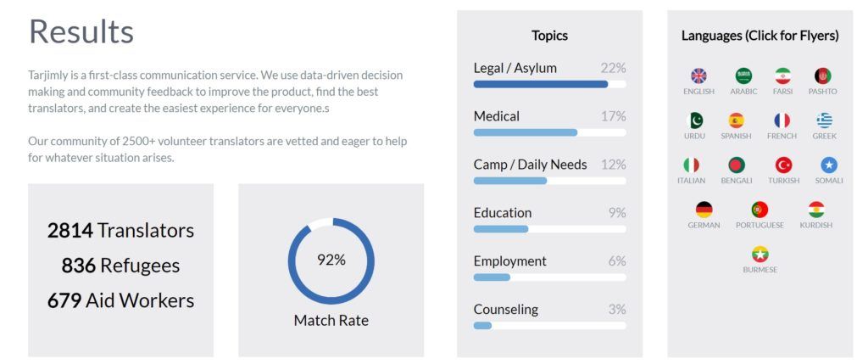Click the 92% Match Rate circle
The height and width of the screenshot is (364, 868).
tap(331, 260)
